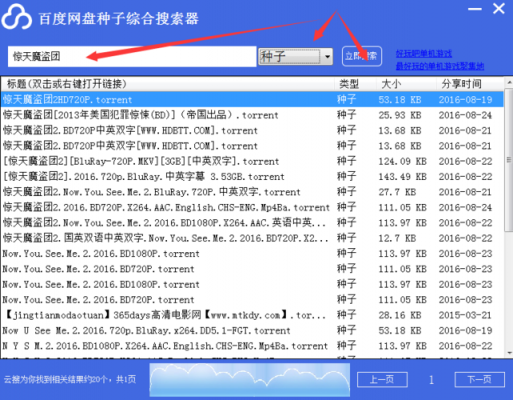Screen dimensions: 513x400
Task: Click the 2015-03-21 share date cell
Action: [465, 315]
